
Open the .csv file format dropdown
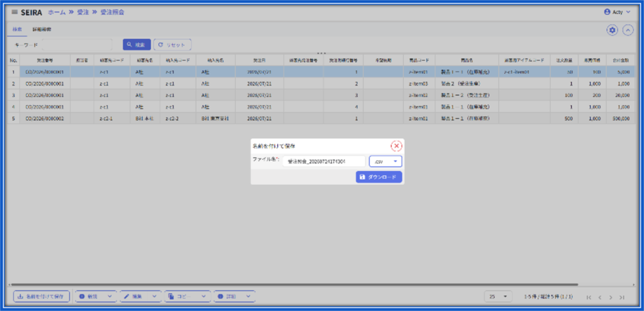[386, 161]
